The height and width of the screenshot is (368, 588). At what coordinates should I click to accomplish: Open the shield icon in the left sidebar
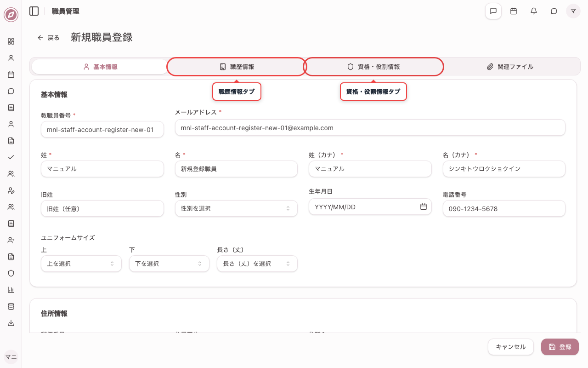tap(11, 273)
